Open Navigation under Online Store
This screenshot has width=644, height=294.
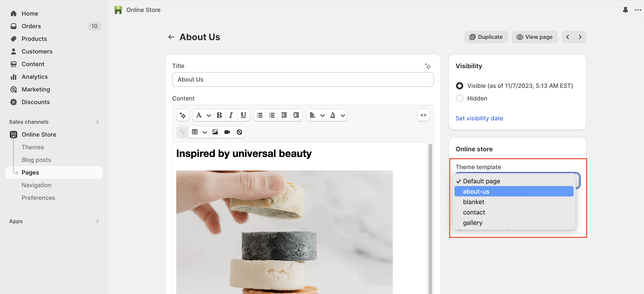click(x=37, y=185)
